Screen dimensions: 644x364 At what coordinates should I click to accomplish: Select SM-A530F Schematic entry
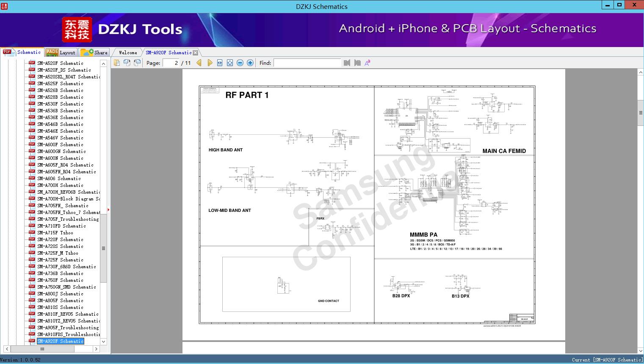point(60,104)
